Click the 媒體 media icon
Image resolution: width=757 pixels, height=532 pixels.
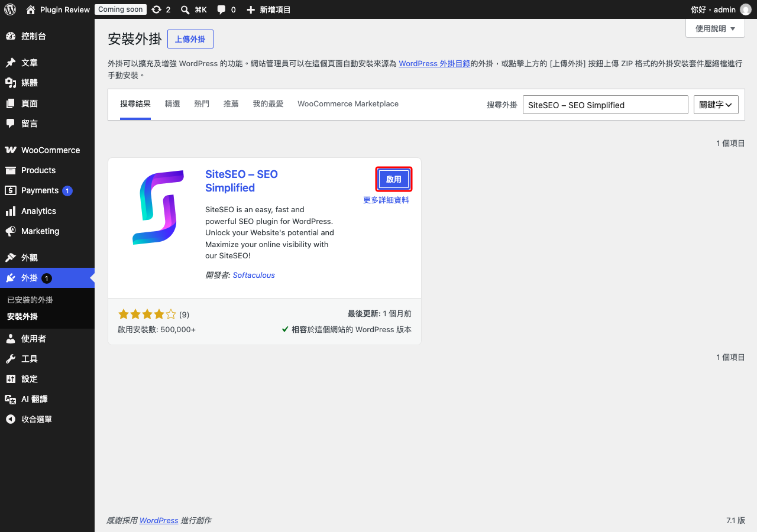[x=11, y=83]
